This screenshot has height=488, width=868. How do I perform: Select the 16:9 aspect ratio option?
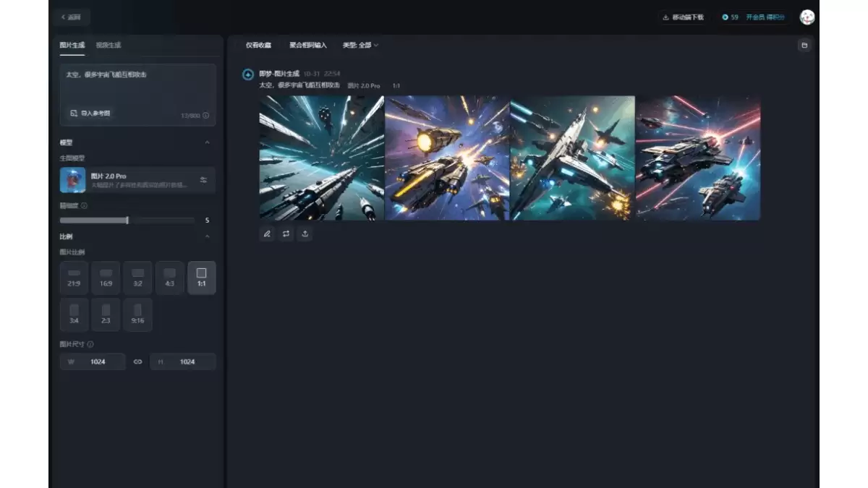106,278
